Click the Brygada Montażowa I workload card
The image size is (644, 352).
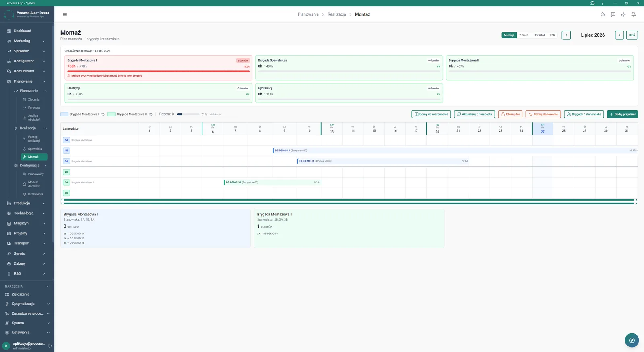point(158,68)
